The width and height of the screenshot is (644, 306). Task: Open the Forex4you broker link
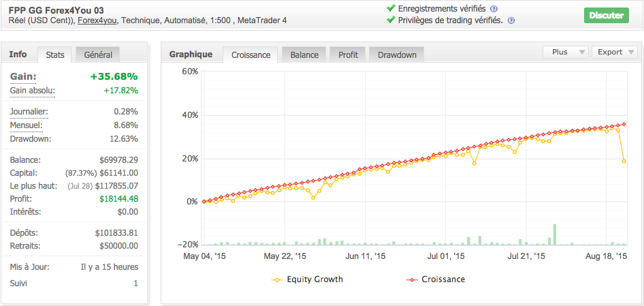(x=97, y=20)
